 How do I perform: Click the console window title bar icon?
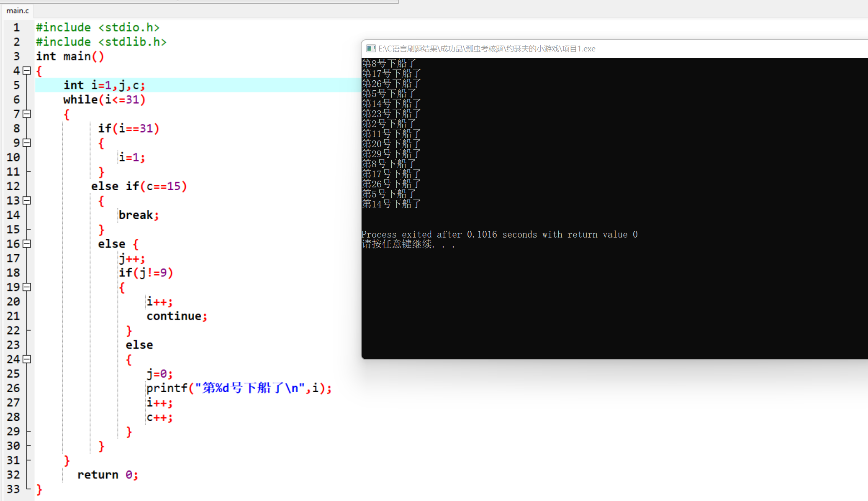click(x=371, y=49)
